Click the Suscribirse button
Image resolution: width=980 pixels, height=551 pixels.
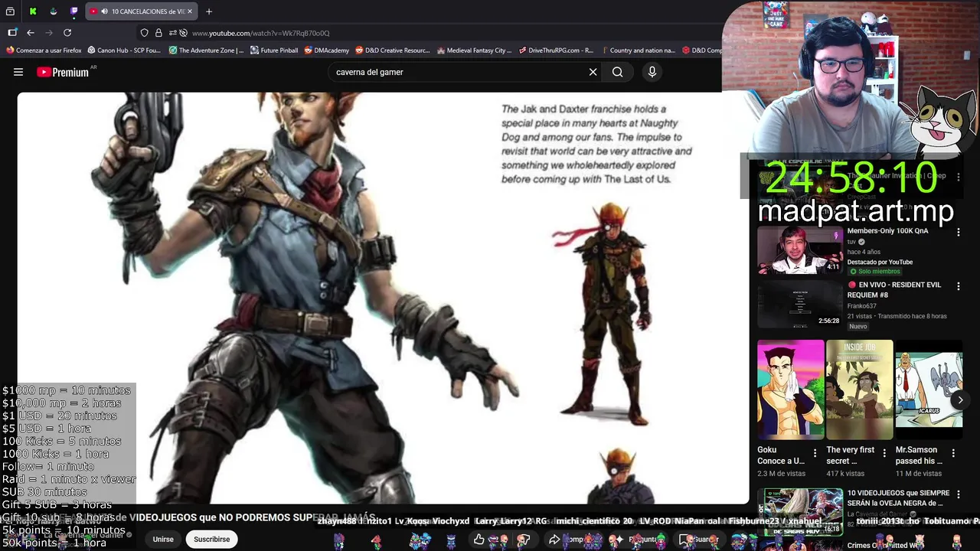[x=211, y=539]
